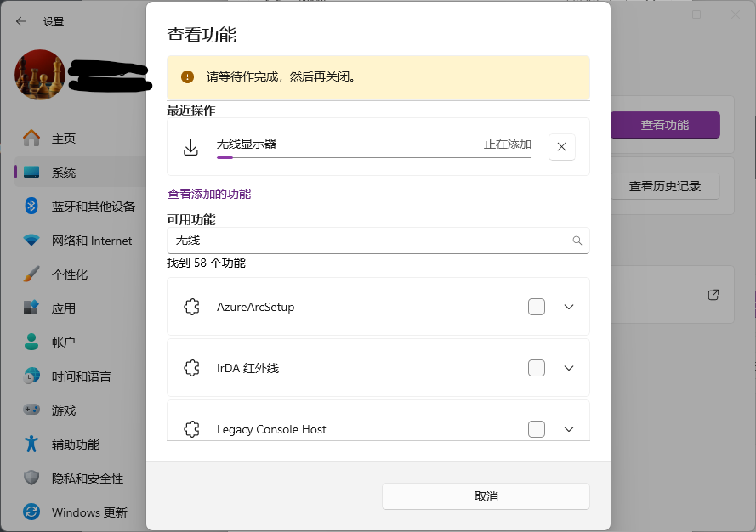Select the Legacy Console Host checkbox
Image resolution: width=756 pixels, height=532 pixels.
(x=537, y=429)
